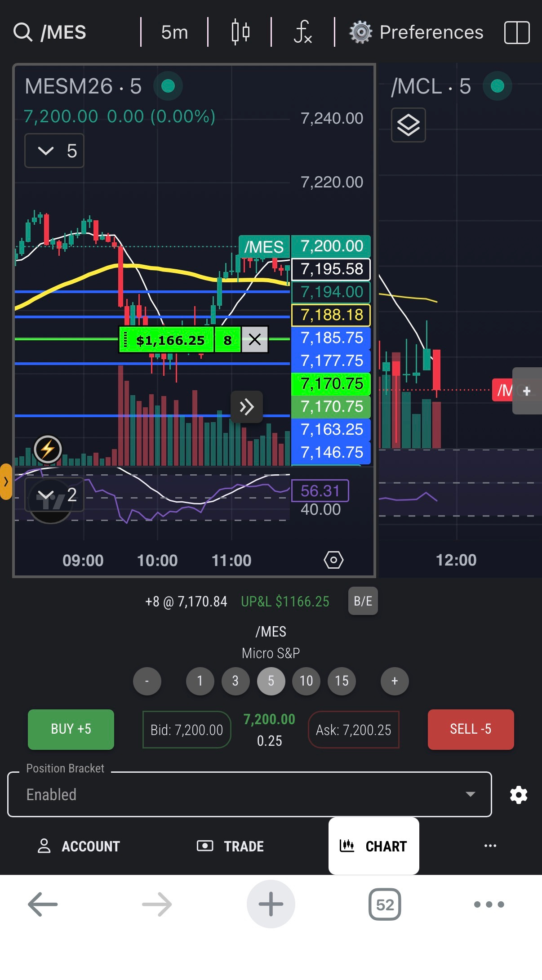
Task: Click position P&L label $1,166.25
Action: [167, 340]
